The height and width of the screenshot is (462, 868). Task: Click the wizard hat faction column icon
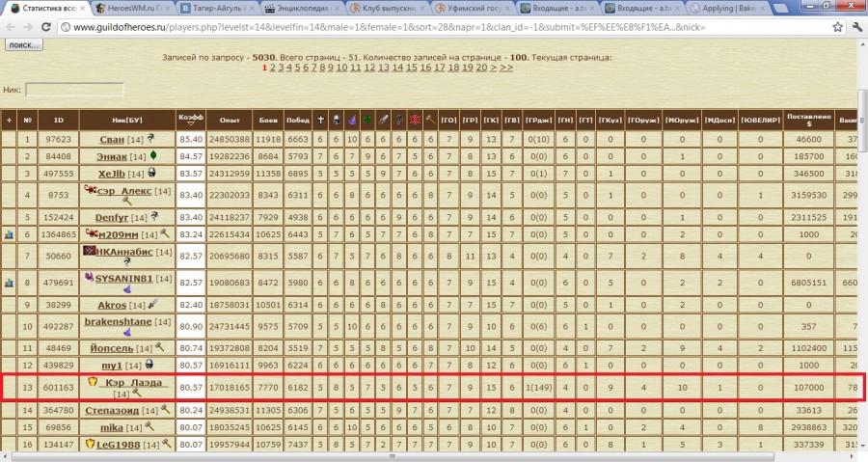tap(351, 119)
